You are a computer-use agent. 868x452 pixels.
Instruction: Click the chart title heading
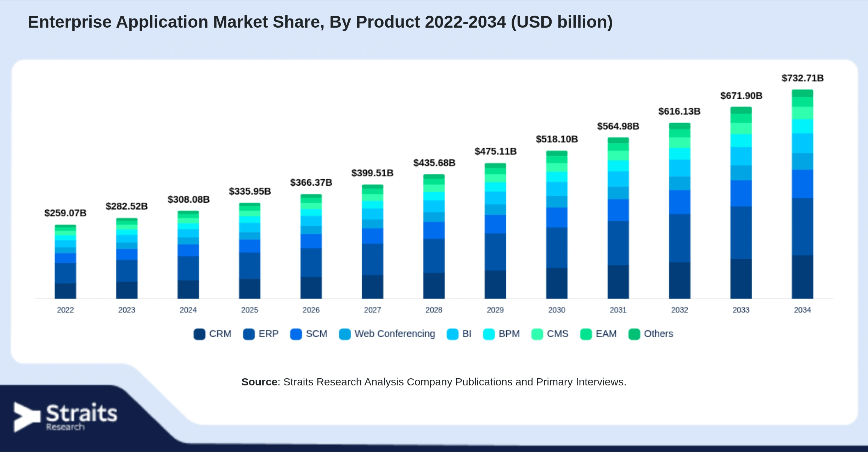[x=320, y=22]
